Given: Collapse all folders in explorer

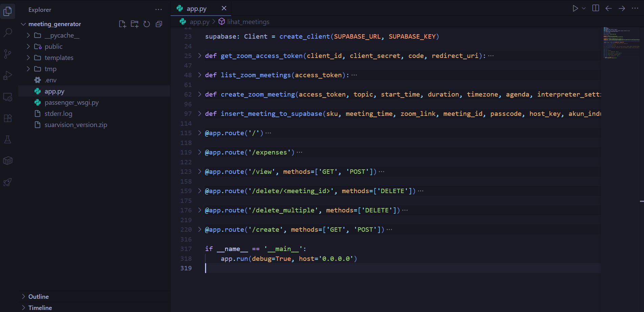Looking at the screenshot, I should click(159, 24).
